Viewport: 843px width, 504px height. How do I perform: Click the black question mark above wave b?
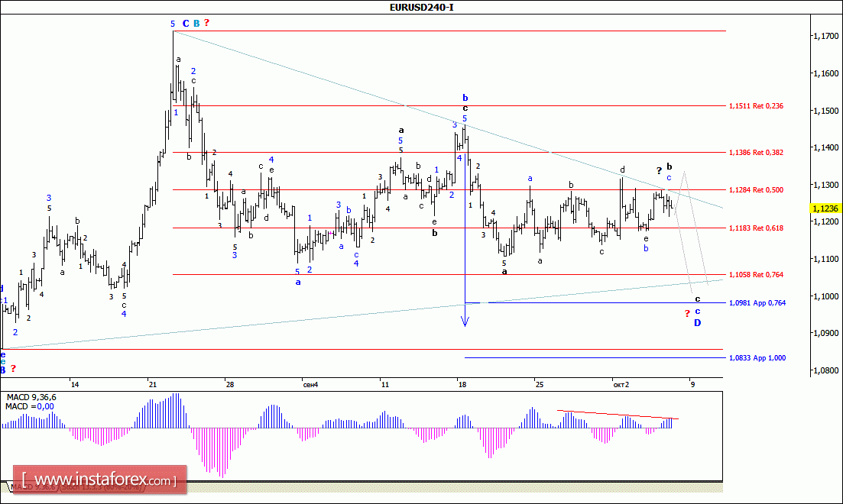click(x=659, y=170)
